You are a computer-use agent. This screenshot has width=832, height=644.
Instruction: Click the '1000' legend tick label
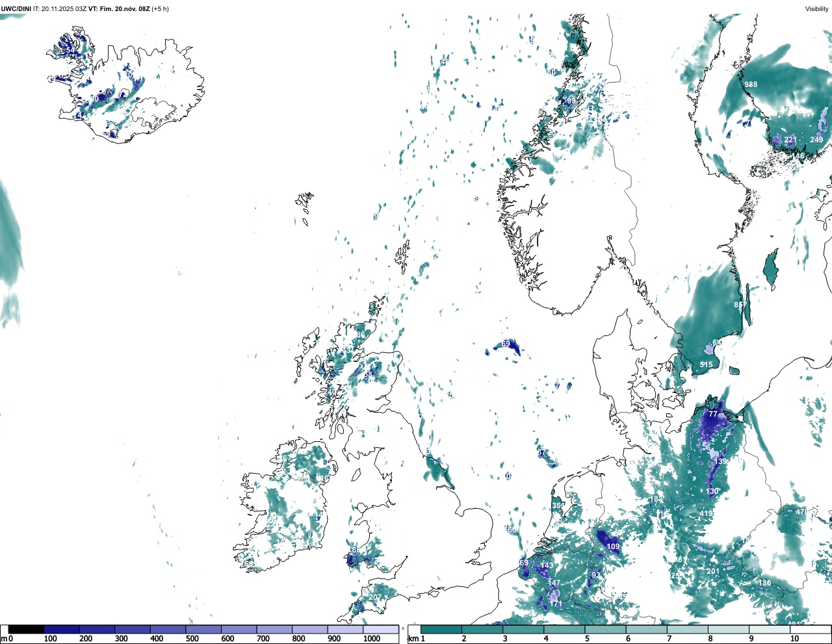372,639
